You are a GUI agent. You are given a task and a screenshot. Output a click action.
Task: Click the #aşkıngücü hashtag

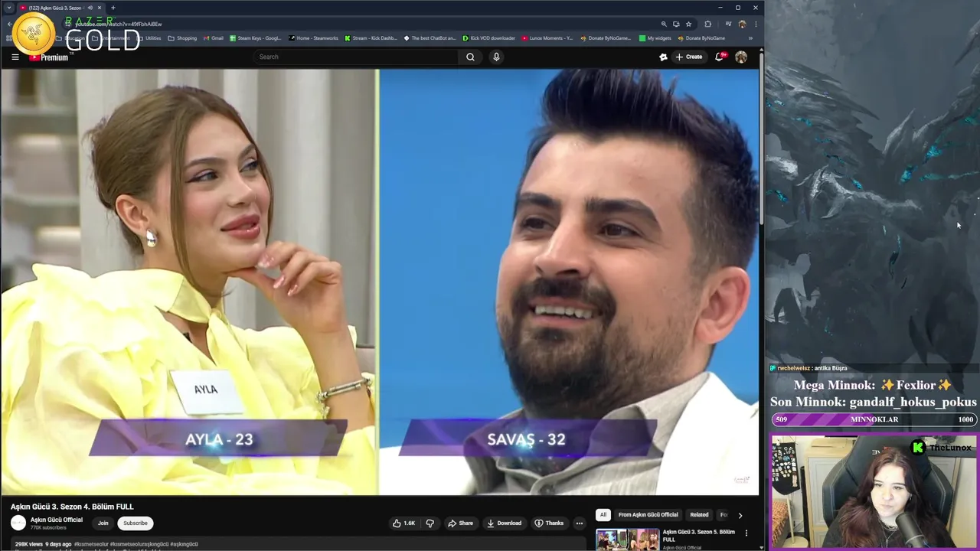coord(184,544)
